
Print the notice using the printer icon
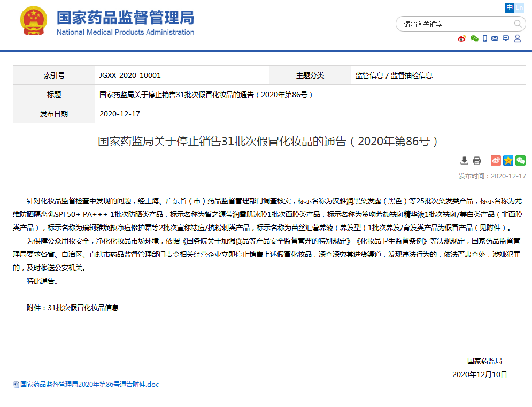click(x=476, y=160)
